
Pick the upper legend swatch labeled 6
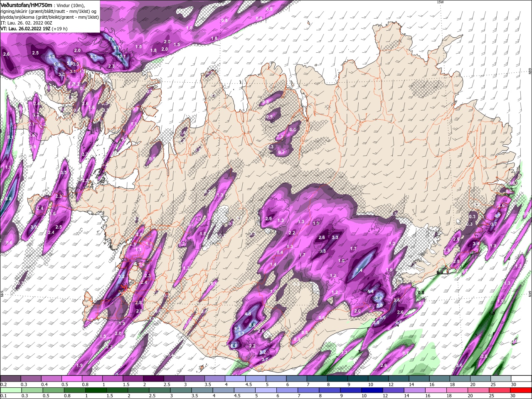pos(297,379)
